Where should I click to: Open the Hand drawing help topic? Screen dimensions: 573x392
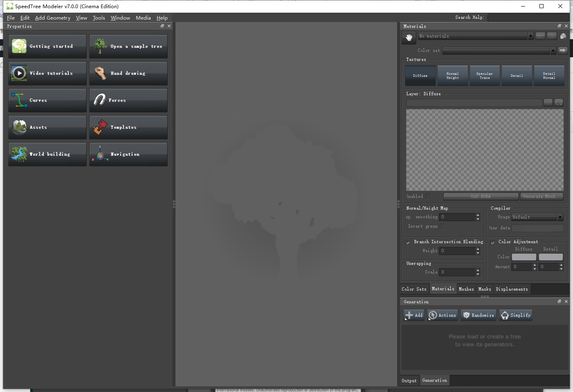(128, 73)
